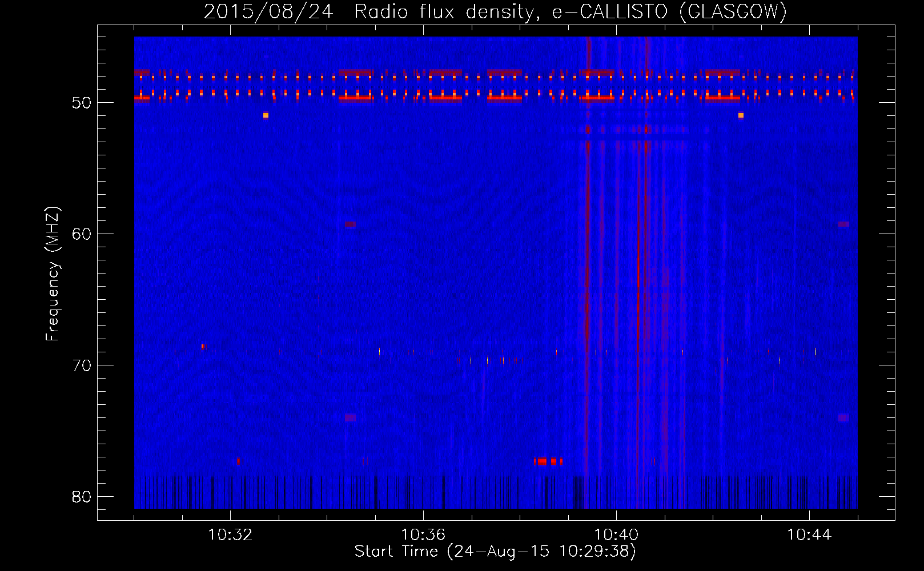Click the frequency tick label '80'
Image resolution: width=924 pixels, height=571 pixels.
(82, 497)
